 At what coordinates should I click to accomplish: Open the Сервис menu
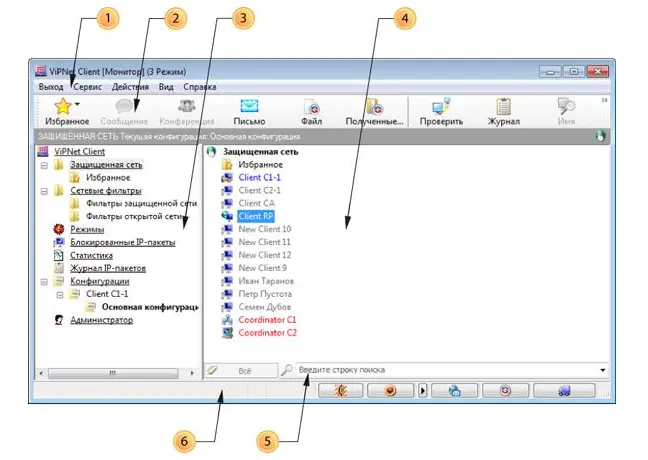85,87
